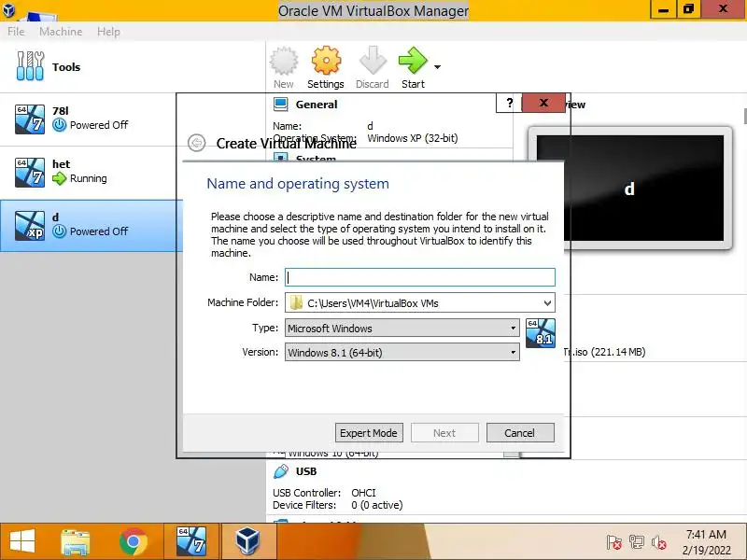Click the Windows Start button

[x=21, y=542]
